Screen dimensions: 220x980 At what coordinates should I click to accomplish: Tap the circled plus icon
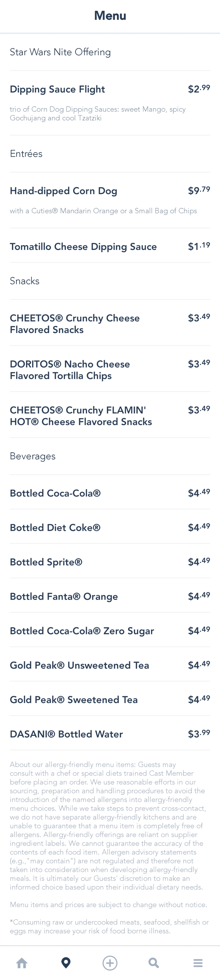[x=110, y=963]
